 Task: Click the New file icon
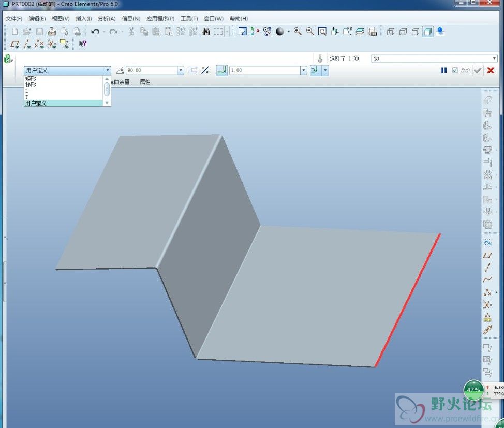coord(15,32)
